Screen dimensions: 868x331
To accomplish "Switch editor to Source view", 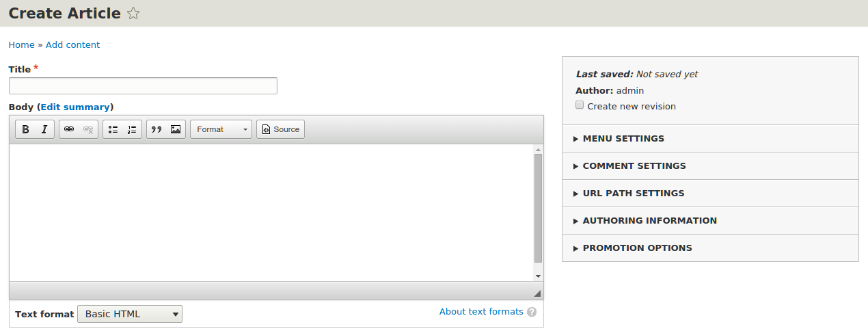I will (x=280, y=129).
